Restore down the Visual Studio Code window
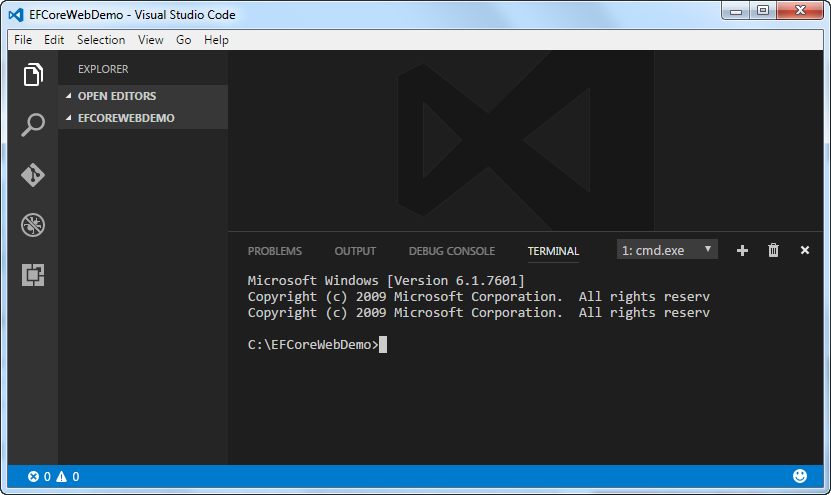Image resolution: width=831 pixels, height=495 pixels. pyautogui.click(x=763, y=11)
